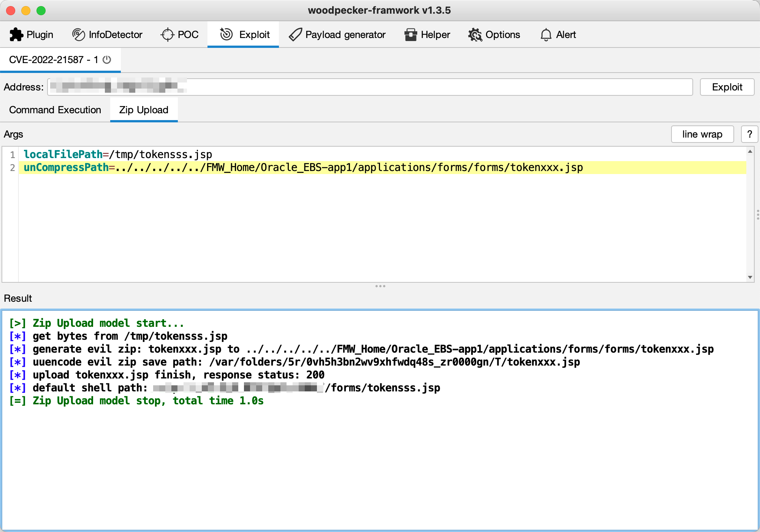This screenshot has width=760, height=532.
Task: Open the InfoDetector radar icon
Action: 78,35
